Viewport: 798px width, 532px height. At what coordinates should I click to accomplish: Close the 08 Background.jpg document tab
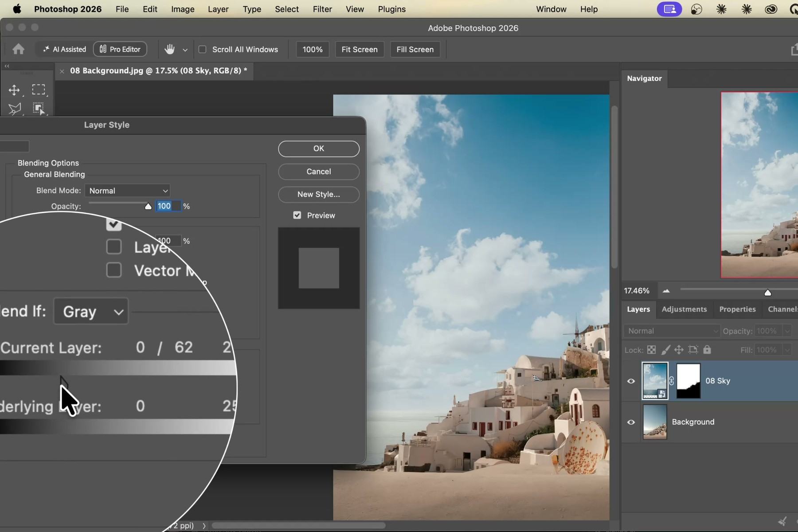tap(62, 71)
